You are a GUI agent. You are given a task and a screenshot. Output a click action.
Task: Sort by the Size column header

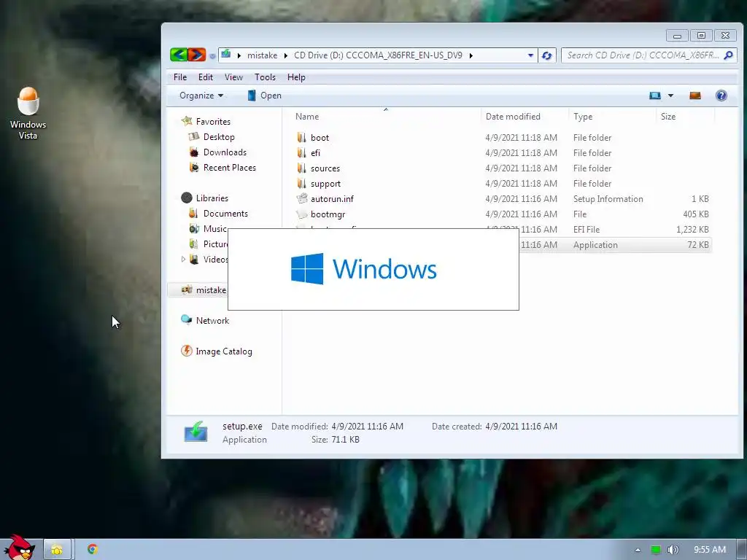tap(684, 117)
